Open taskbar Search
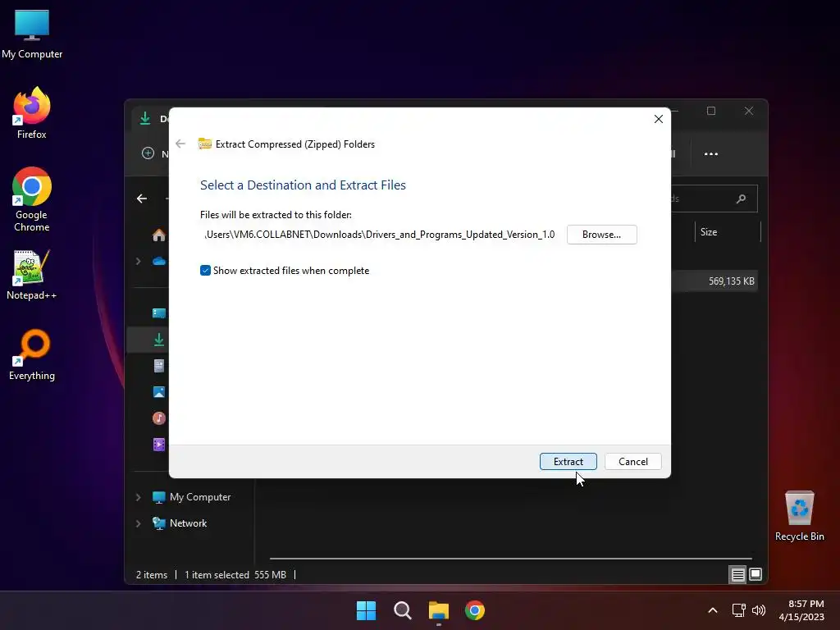The image size is (840, 630). pos(402,610)
